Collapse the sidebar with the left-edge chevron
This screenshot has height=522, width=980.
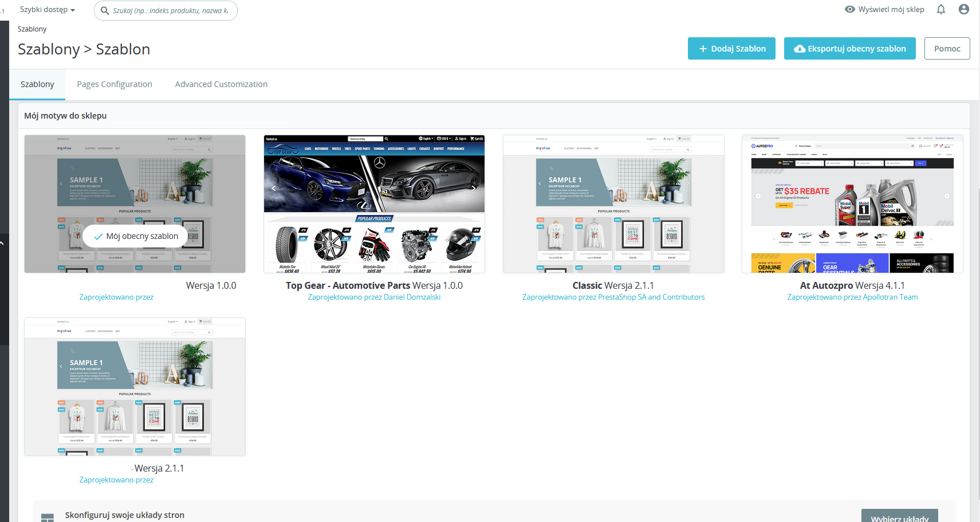point(2,243)
